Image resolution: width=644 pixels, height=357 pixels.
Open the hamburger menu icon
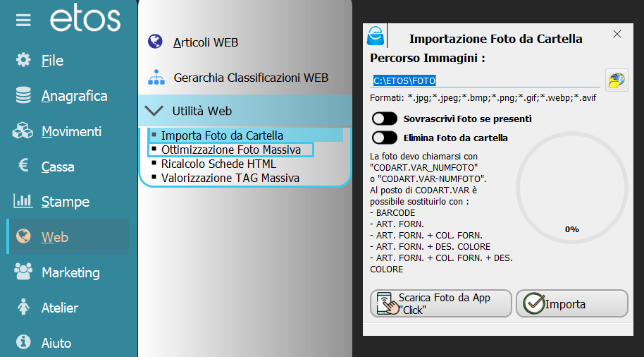(x=23, y=20)
